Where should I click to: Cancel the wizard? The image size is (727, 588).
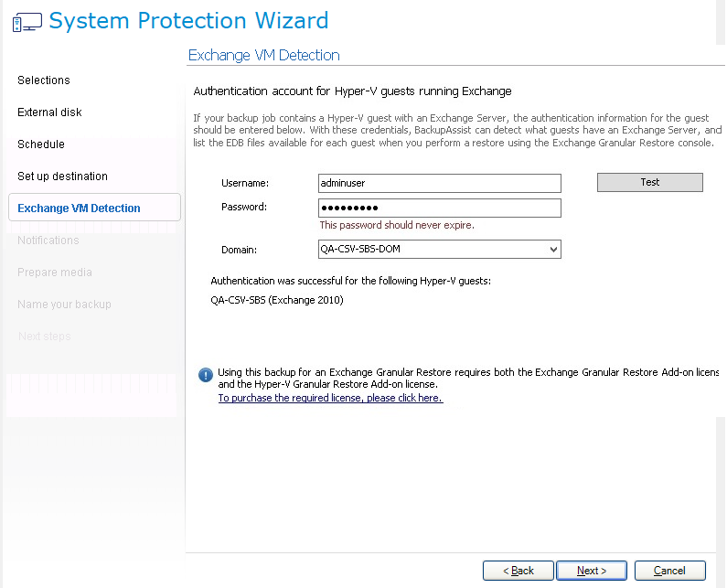tap(669, 571)
